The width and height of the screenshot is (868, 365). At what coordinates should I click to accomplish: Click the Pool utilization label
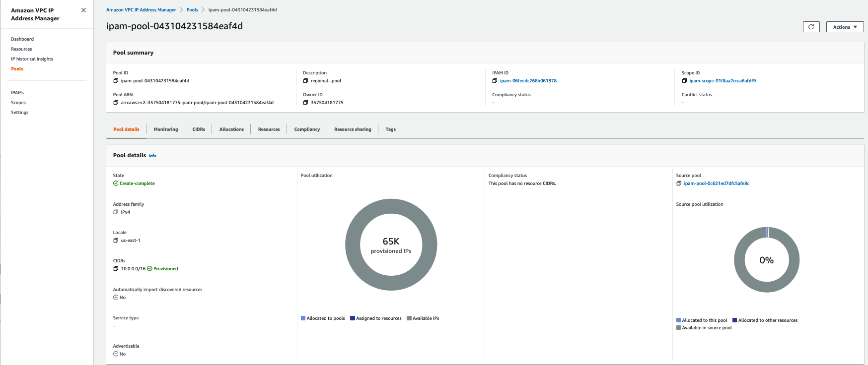coord(317,176)
